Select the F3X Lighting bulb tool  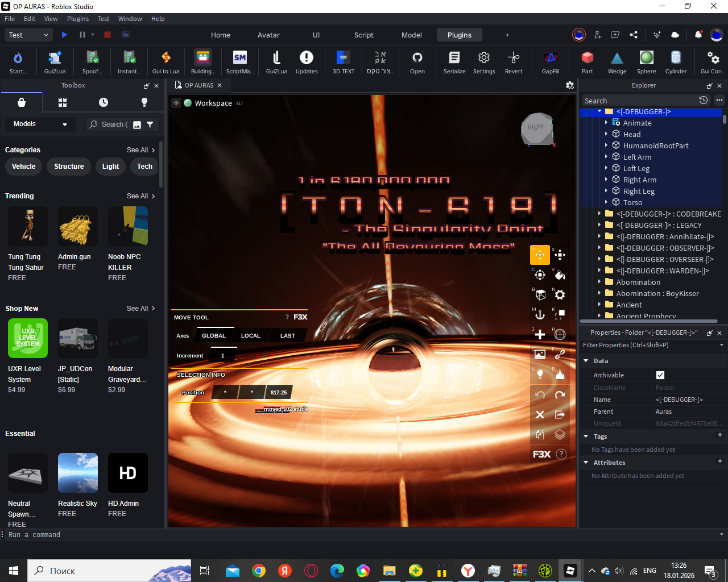540,375
